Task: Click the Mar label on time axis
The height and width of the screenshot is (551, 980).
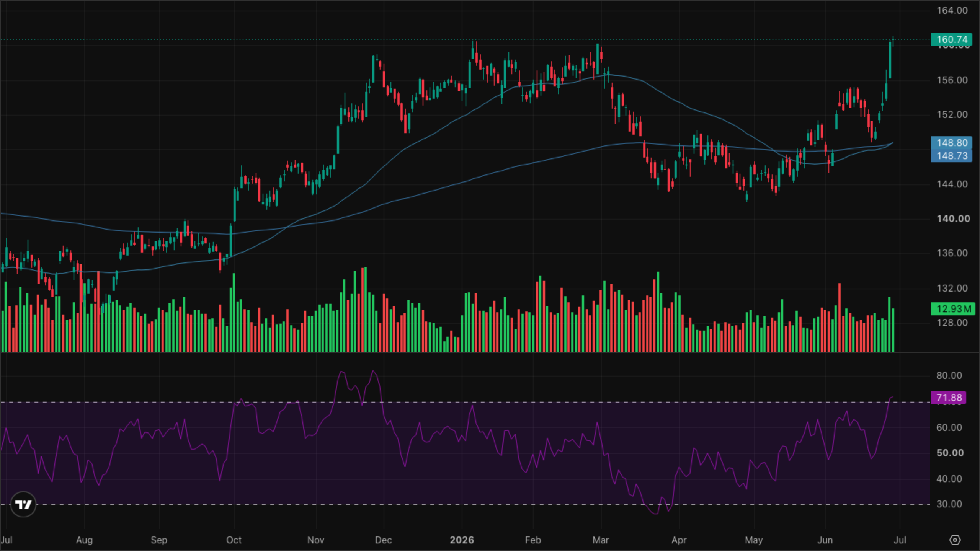Action: point(601,540)
